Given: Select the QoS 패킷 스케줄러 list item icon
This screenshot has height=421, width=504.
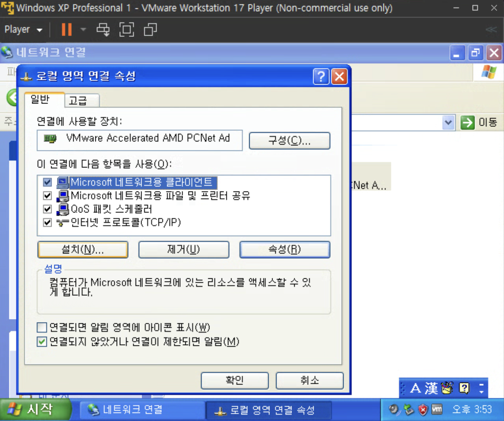Looking at the screenshot, I should tap(63, 209).
